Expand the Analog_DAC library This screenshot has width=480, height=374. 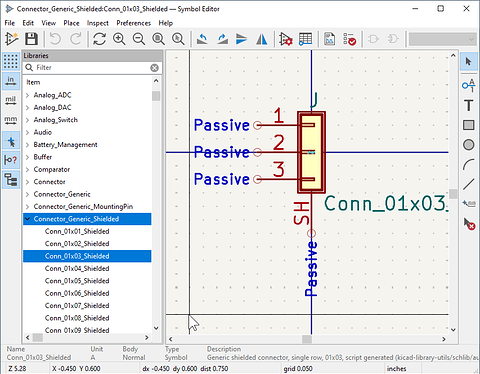click(x=28, y=108)
